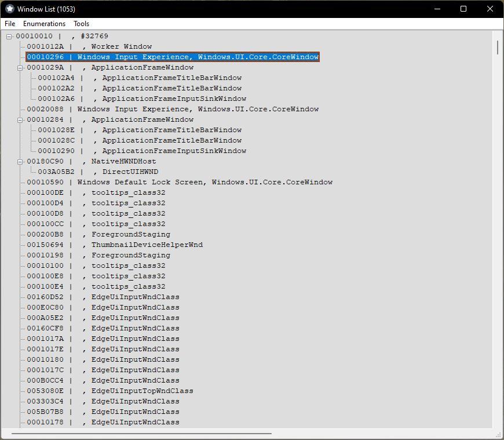Image resolution: width=504 pixels, height=440 pixels.
Task: Select 0001017E EdgeUiInputWndClass row
Action: [x=103, y=349]
